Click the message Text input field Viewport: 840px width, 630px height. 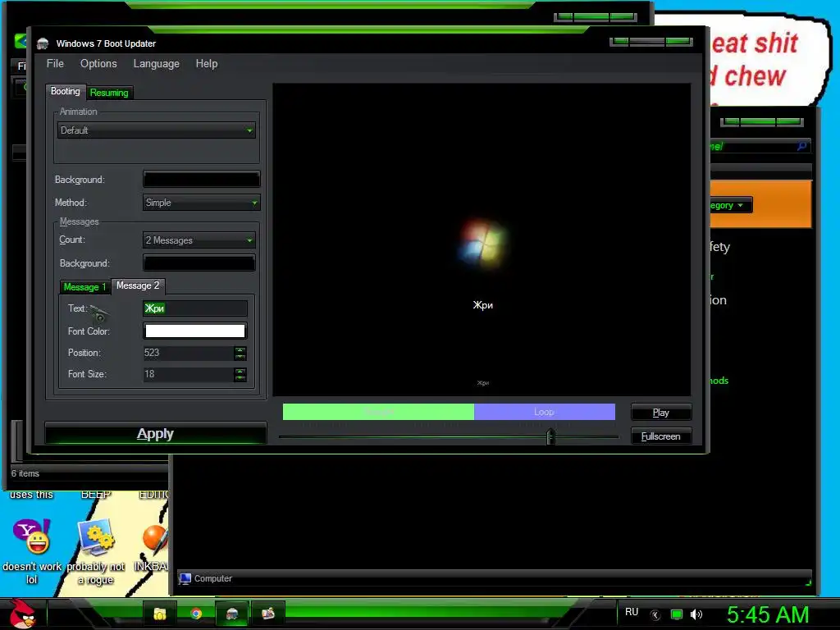click(195, 308)
